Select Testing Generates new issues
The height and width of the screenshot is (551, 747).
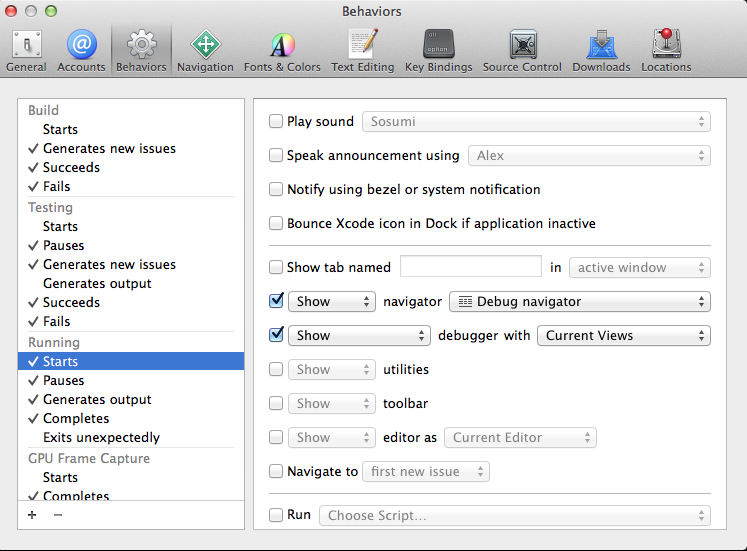click(x=131, y=264)
